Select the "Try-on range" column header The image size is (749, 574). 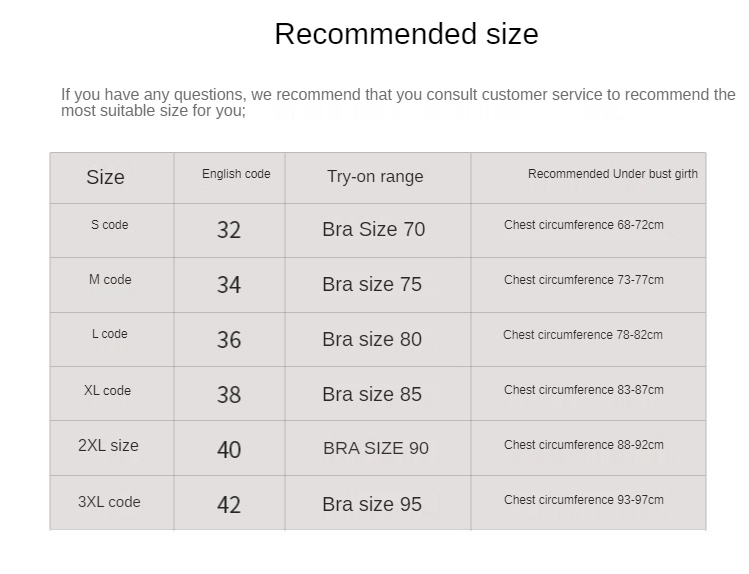[375, 177]
